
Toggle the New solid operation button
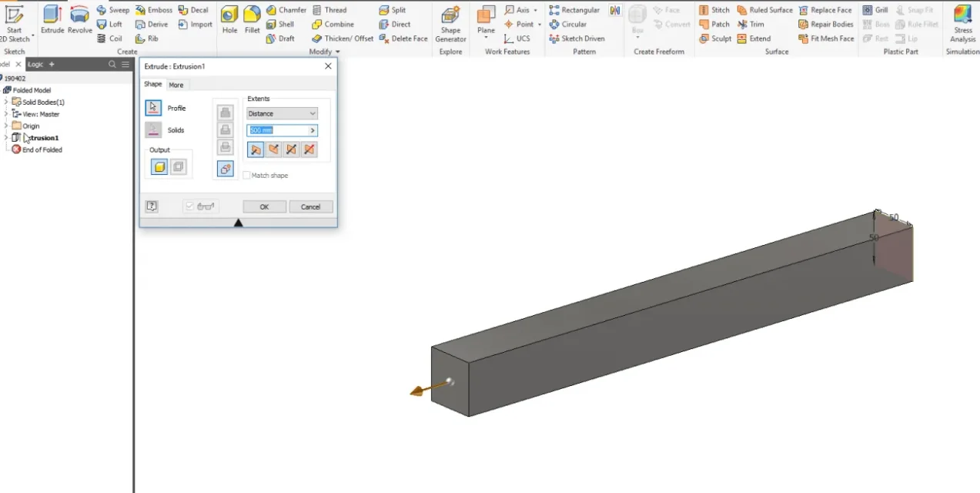pyautogui.click(x=226, y=169)
